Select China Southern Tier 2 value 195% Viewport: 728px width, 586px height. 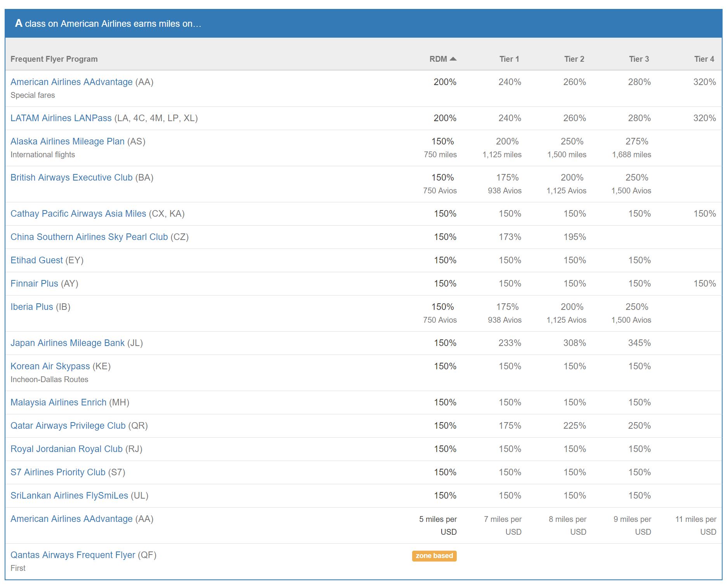point(575,237)
